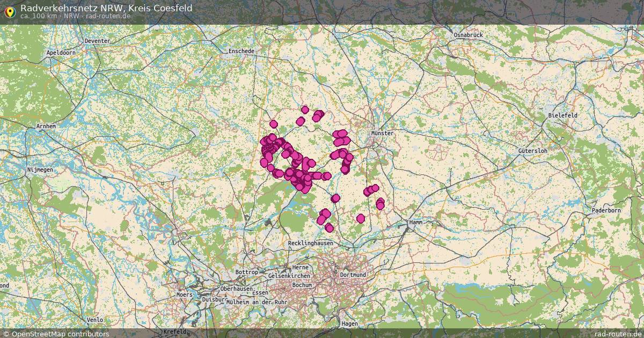Click the Dortmund label on the map
Image resolution: width=644 pixels, height=338 pixels.
pyautogui.click(x=352, y=274)
